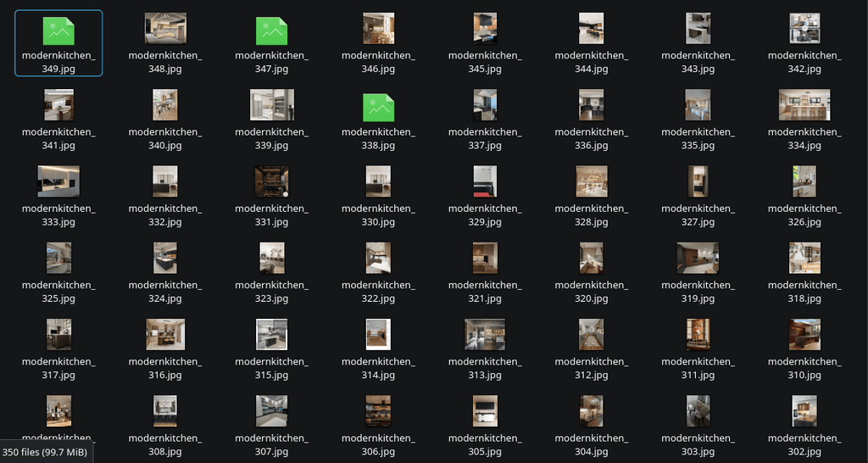The height and width of the screenshot is (463, 868).
Task: Click the 350 files (99.7 MiB) status text
Action: 45,452
